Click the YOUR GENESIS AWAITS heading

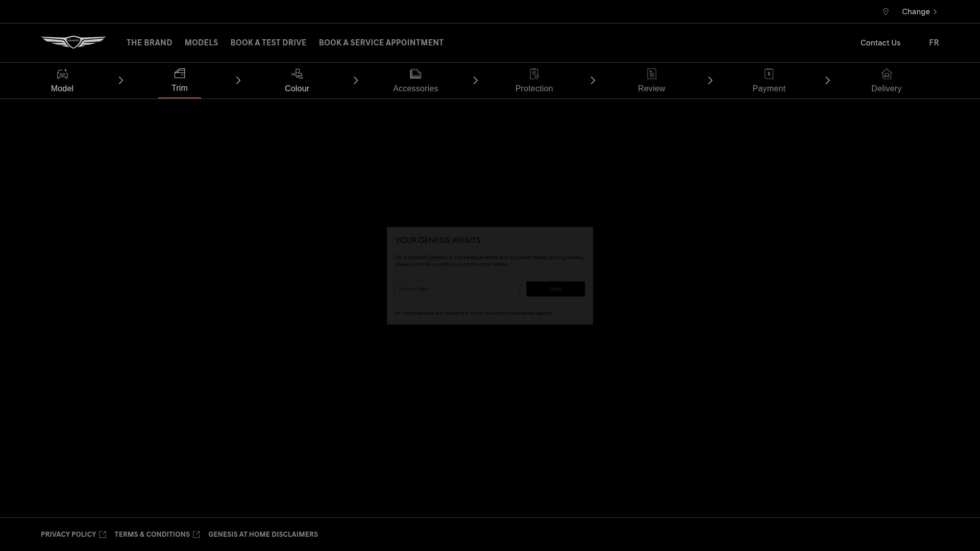tap(437, 240)
